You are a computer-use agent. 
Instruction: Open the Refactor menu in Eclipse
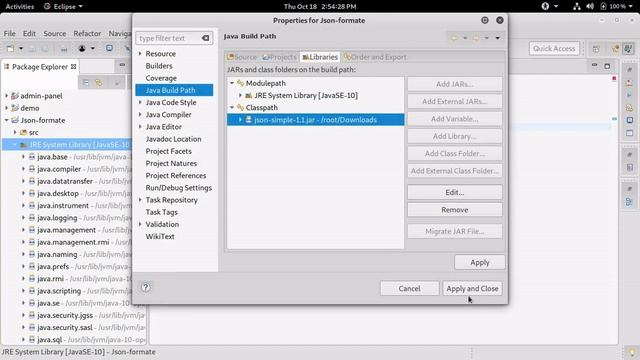[87, 33]
